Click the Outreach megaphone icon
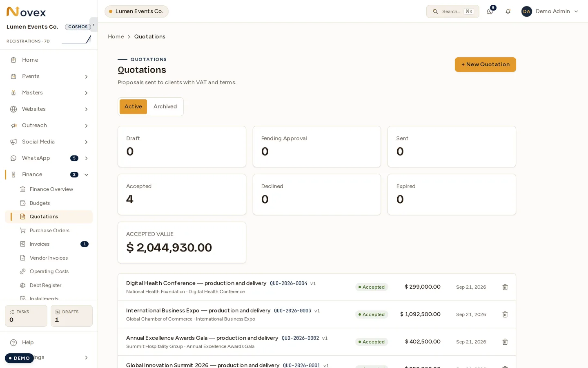The width and height of the screenshot is (588, 368). [x=13, y=126]
